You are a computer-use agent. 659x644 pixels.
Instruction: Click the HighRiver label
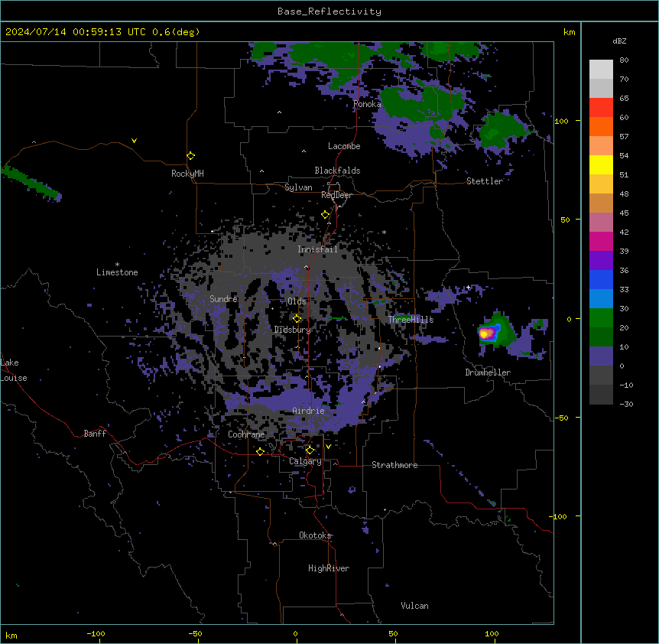click(x=329, y=568)
